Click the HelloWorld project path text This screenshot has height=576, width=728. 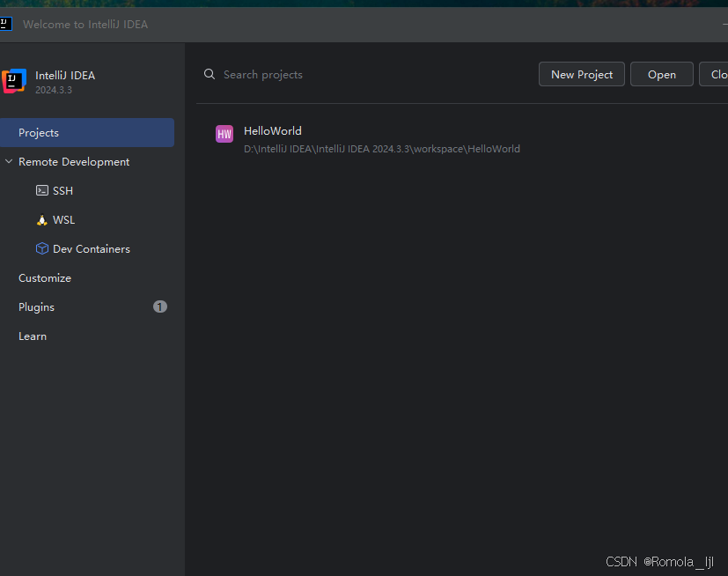click(x=382, y=149)
